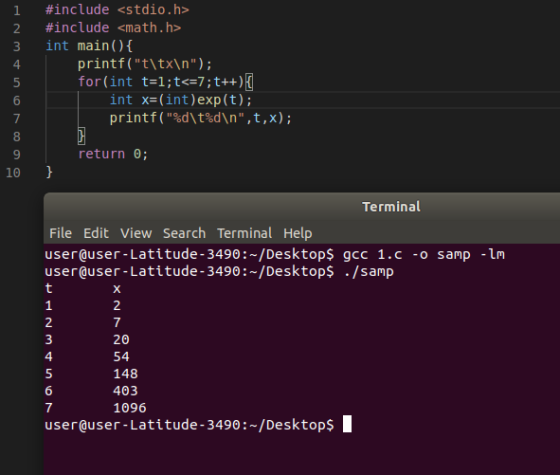This screenshot has width=560, height=475.
Task: Open the Terminal menu in menu bar
Action: pyautogui.click(x=244, y=233)
